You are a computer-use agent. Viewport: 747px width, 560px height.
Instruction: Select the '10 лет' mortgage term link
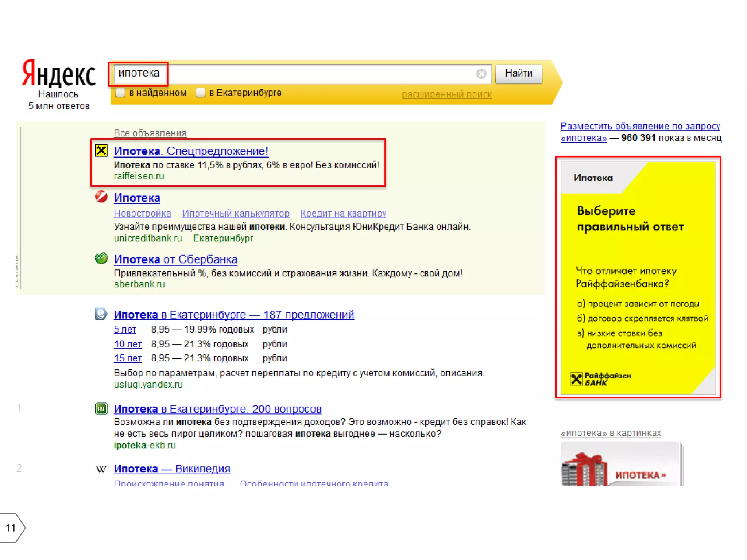tap(127, 344)
